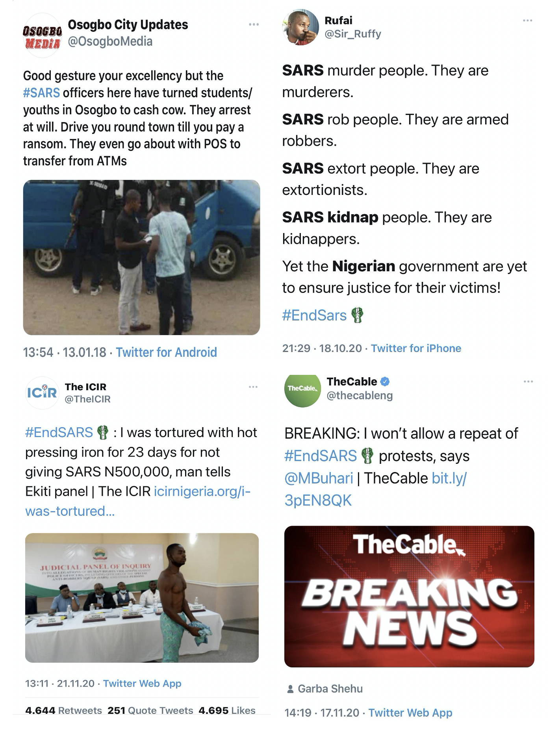Open Osogbo City Updates profile avatar

(43, 36)
